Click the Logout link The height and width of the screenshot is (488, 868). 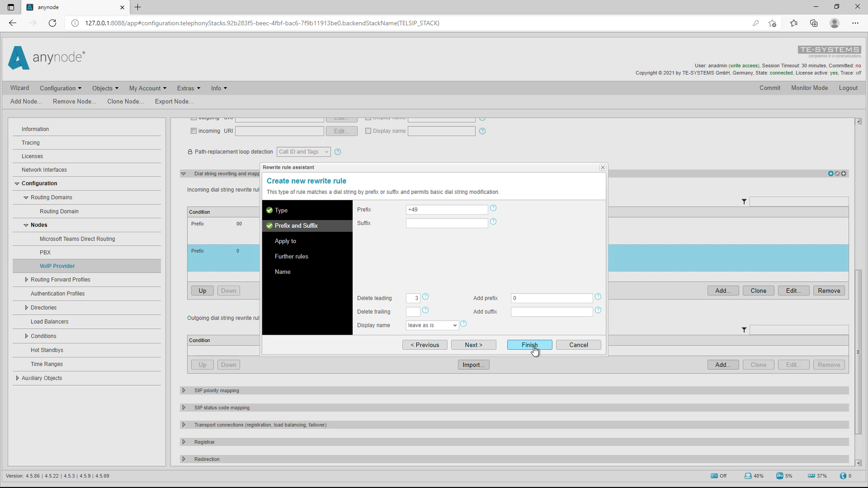point(848,88)
